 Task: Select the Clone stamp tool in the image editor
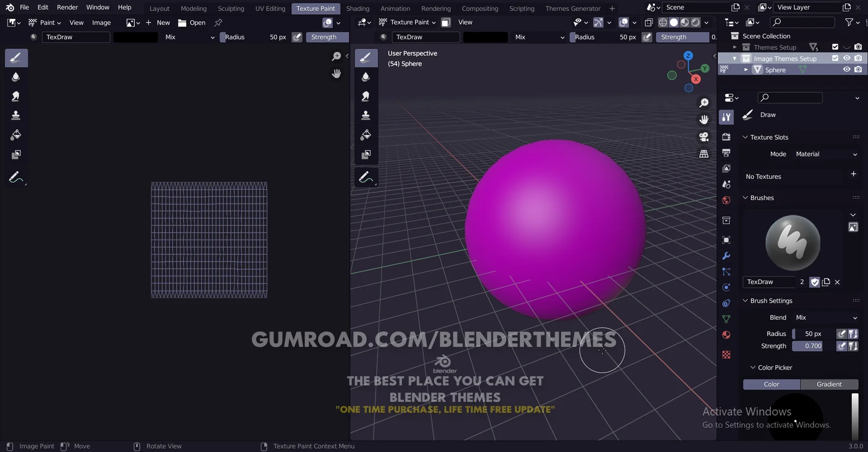(16, 115)
